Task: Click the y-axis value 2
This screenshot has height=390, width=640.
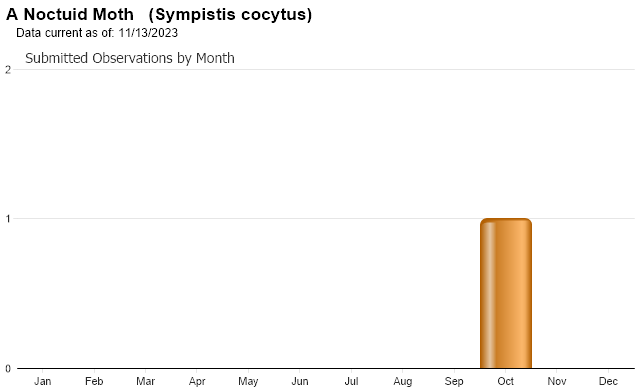Action: [x=8, y=70]
